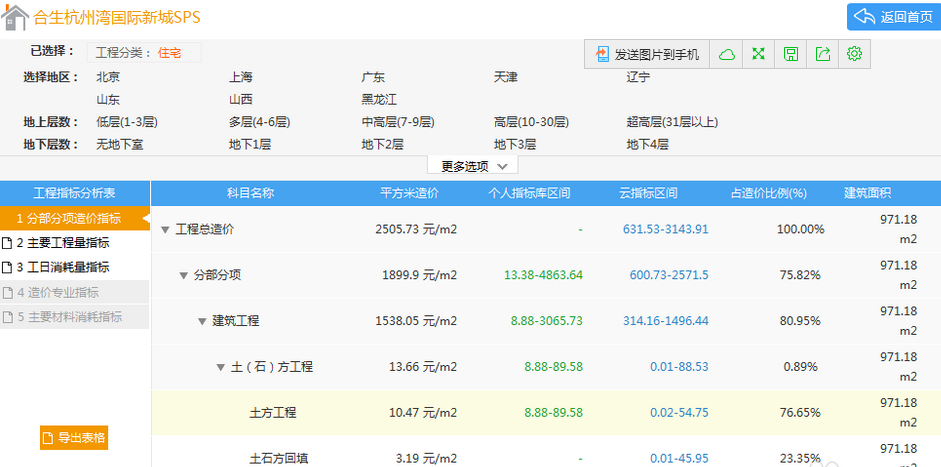Select 北京 region filter
Viewport: 941px width, 467px height.
[108, 77]
